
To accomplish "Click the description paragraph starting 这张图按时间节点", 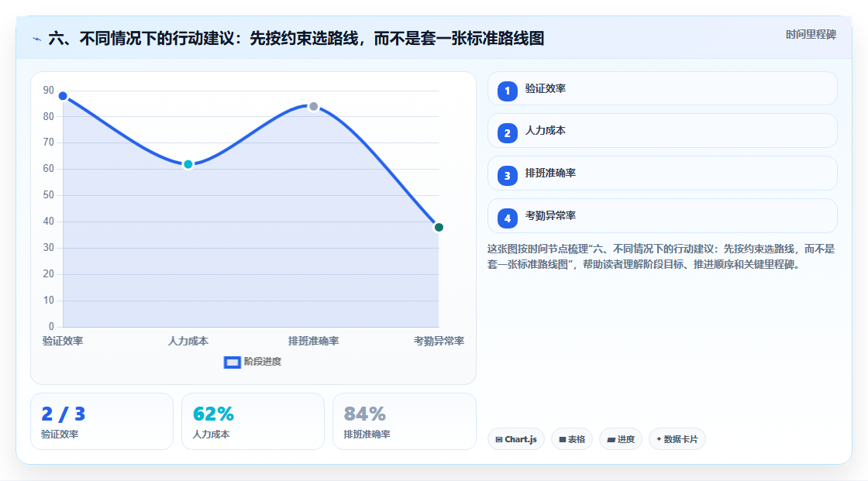I will click(661, 256).
